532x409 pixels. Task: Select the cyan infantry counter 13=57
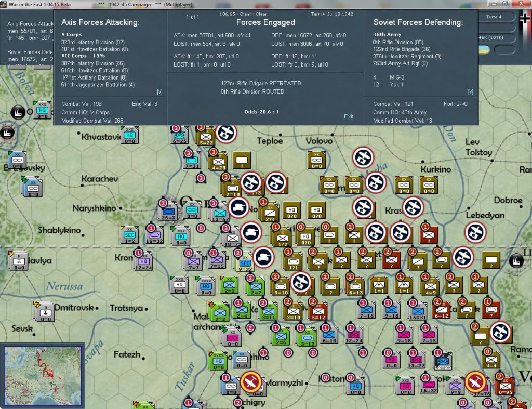point(220,213)
